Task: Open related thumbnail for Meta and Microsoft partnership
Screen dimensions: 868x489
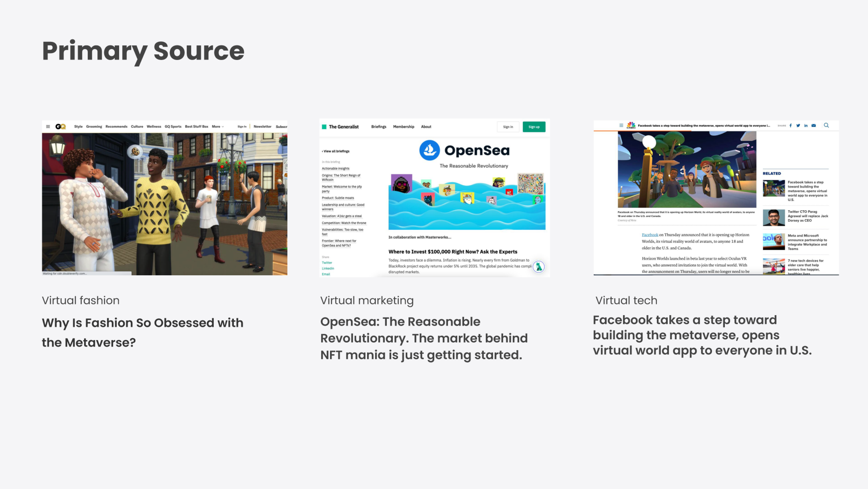Action: 774,242
